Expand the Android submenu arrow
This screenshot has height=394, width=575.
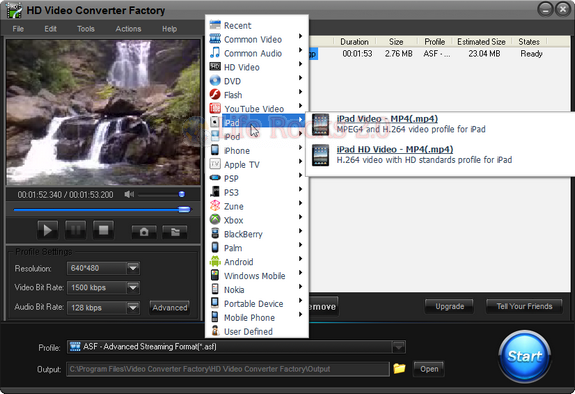click(300, 259)
